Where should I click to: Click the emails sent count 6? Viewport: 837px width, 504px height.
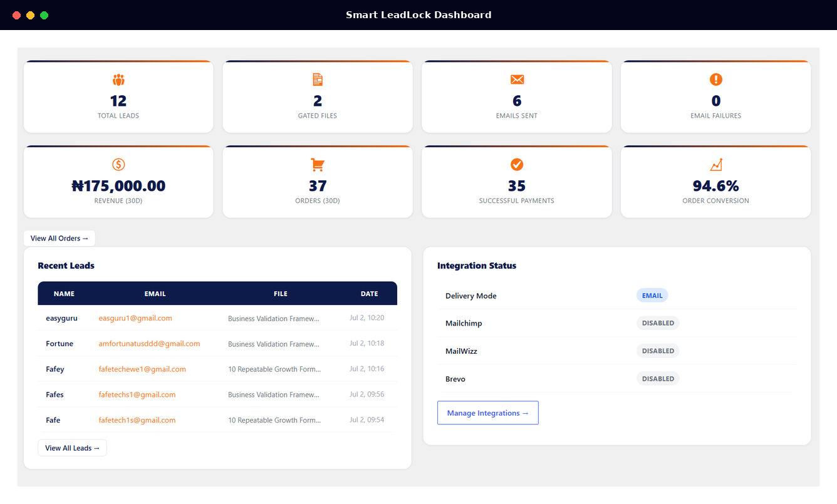coord(517,101)
